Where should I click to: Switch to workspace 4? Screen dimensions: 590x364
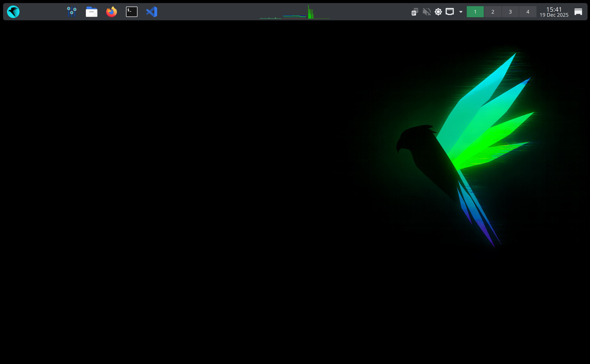coord(528,11)
